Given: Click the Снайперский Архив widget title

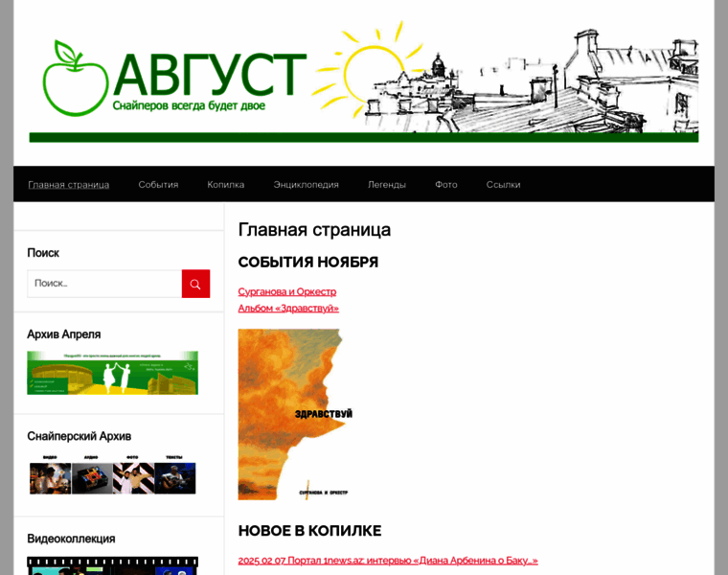Looking at the screenshot, I should tap(79, 436).
